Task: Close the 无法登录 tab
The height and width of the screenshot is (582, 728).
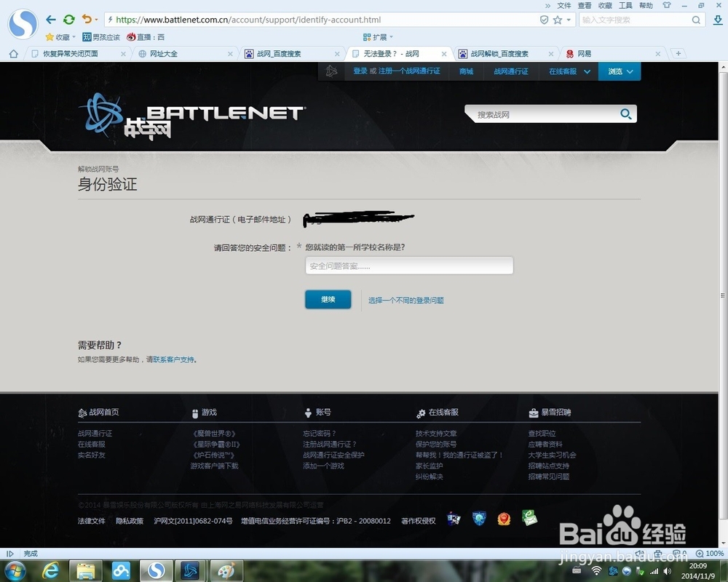Action: click(444, 54)
